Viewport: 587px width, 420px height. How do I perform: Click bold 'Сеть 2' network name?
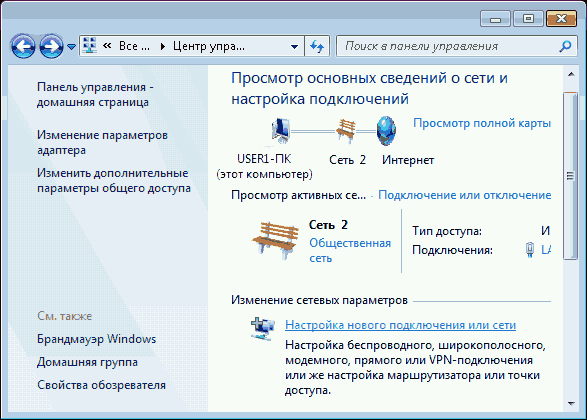328,225
